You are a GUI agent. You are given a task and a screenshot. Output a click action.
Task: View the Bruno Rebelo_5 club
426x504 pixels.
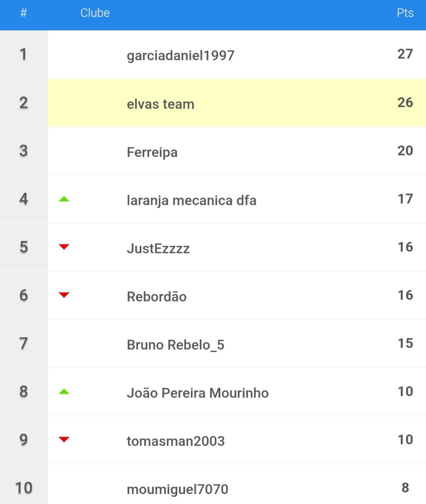tap(176, 345)
